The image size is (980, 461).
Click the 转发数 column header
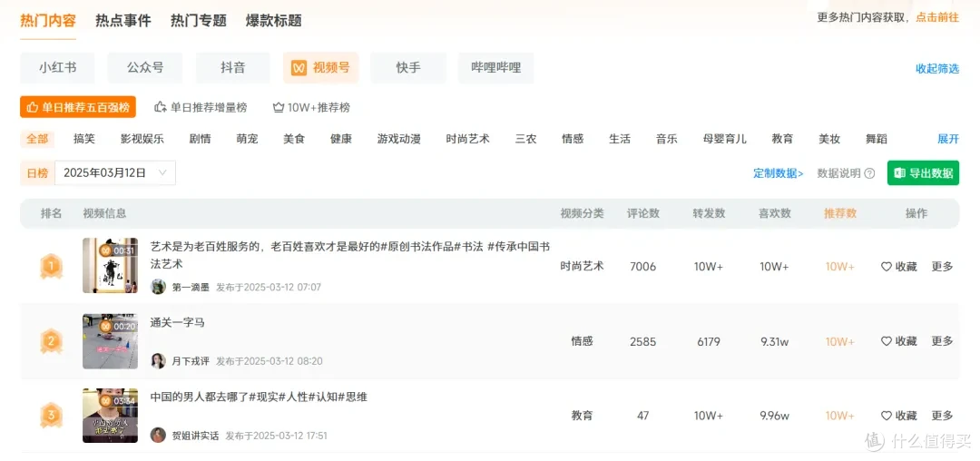tap(709, 213)
